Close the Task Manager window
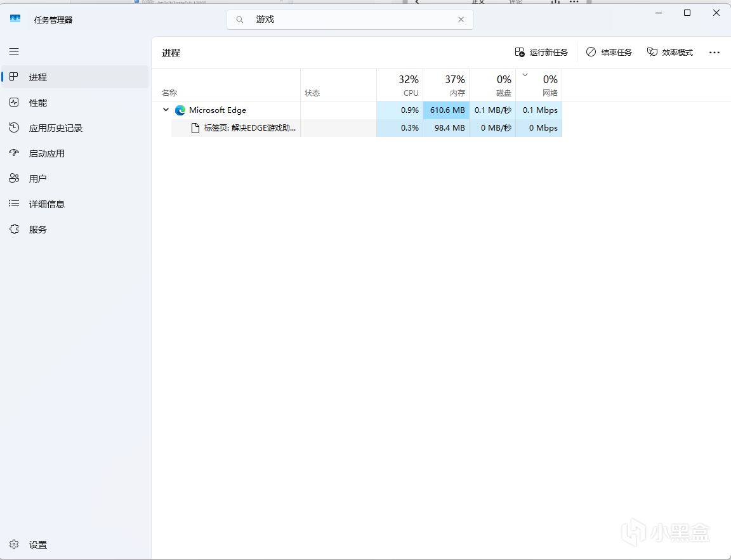Image resolution: width=731 pixels, height=560 pixels. click(x=716, y=13)
